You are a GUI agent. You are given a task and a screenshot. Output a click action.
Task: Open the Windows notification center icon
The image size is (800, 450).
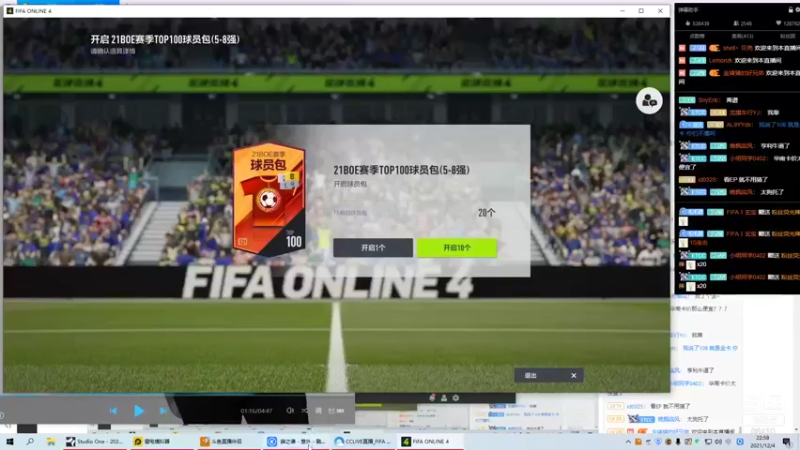point(787,442)
